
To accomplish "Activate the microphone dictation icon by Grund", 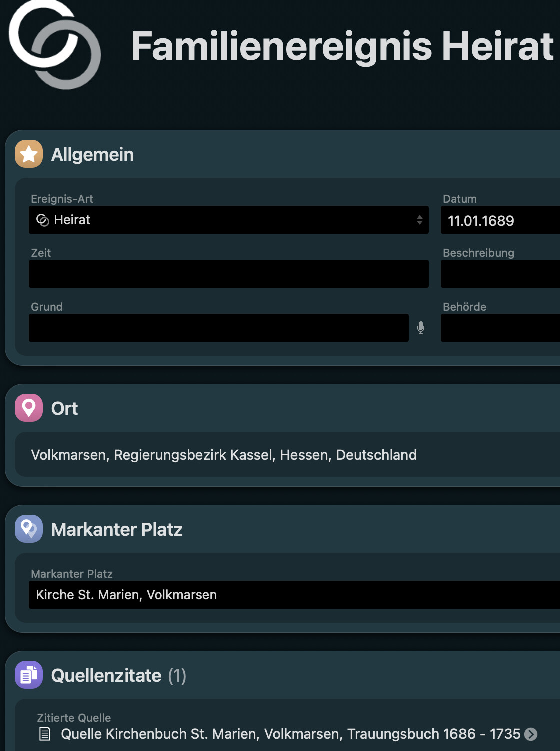I will (421, 328).
